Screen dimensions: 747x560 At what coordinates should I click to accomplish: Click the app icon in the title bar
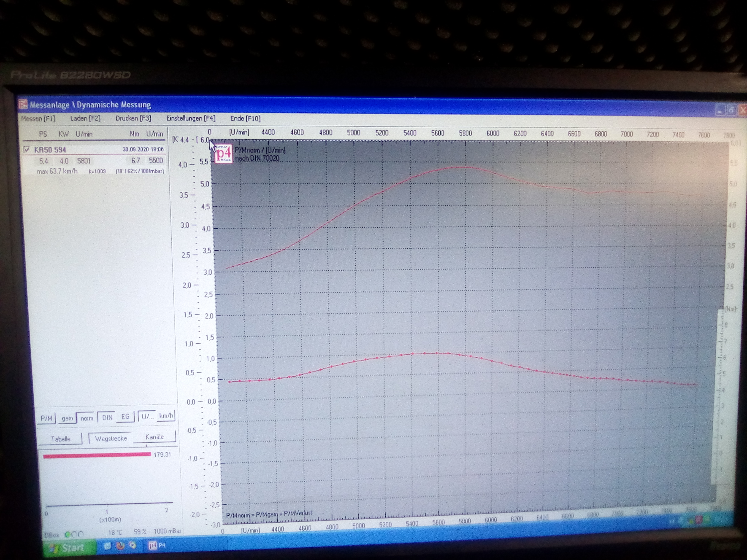pyautogui.click(x=23, y=104)
